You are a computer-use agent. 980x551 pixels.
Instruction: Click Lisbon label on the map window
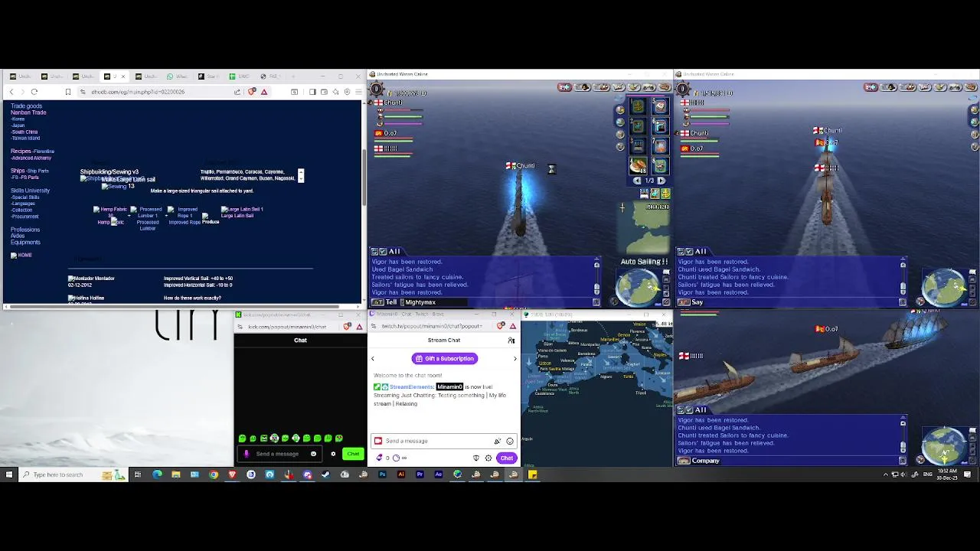click(x=547, y=364)
